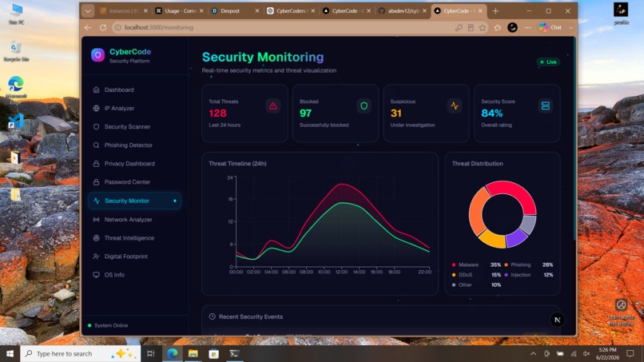The height and width of the screenshot is (362, 644).
Task: Open Threat Intelligence via its icon
Action: point(96,238)
